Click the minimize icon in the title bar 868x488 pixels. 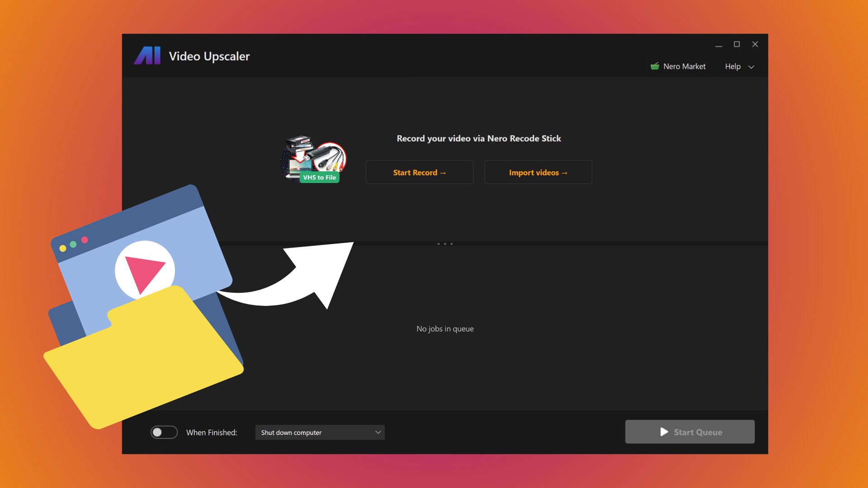point(719,44)
